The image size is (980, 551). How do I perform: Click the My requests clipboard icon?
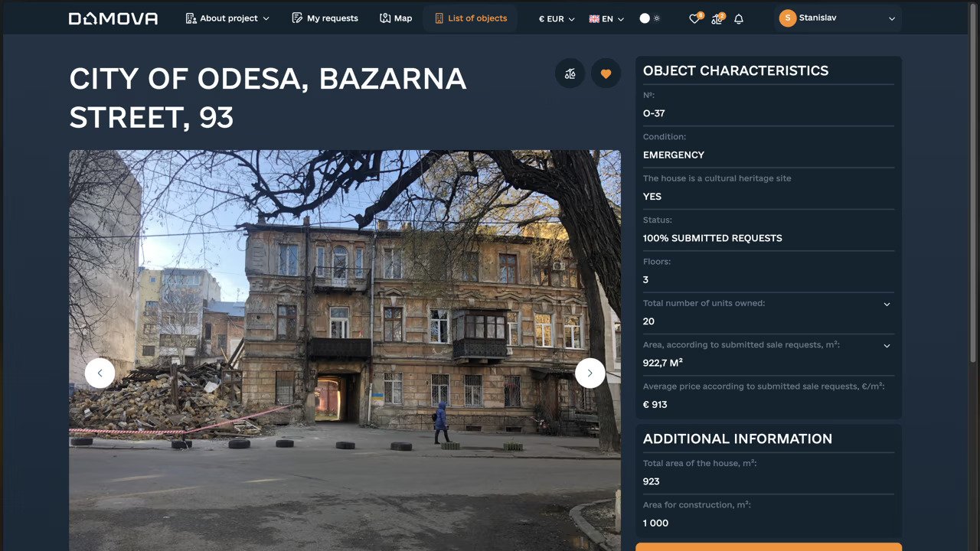(x=325, y=18)
